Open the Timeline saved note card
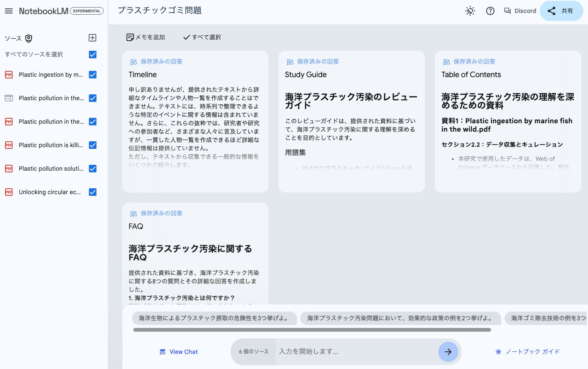This screenshot has height=369, width=588. (x=195, y=121)
